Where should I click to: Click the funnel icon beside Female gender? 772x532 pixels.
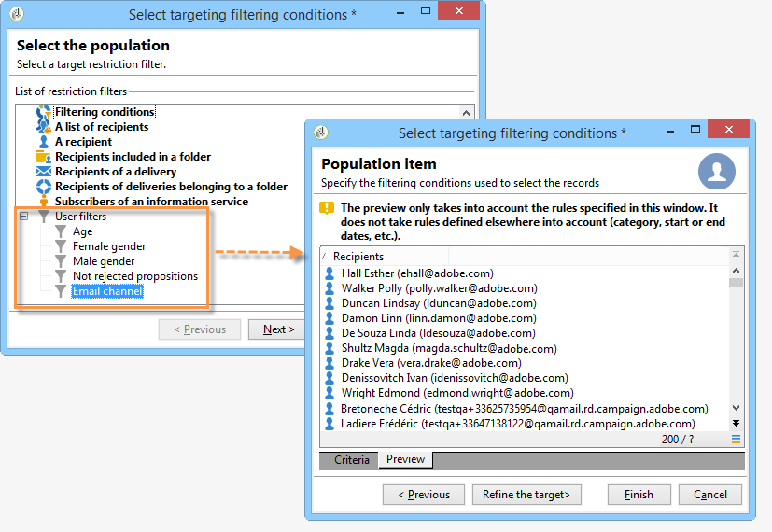click(61, 246)
